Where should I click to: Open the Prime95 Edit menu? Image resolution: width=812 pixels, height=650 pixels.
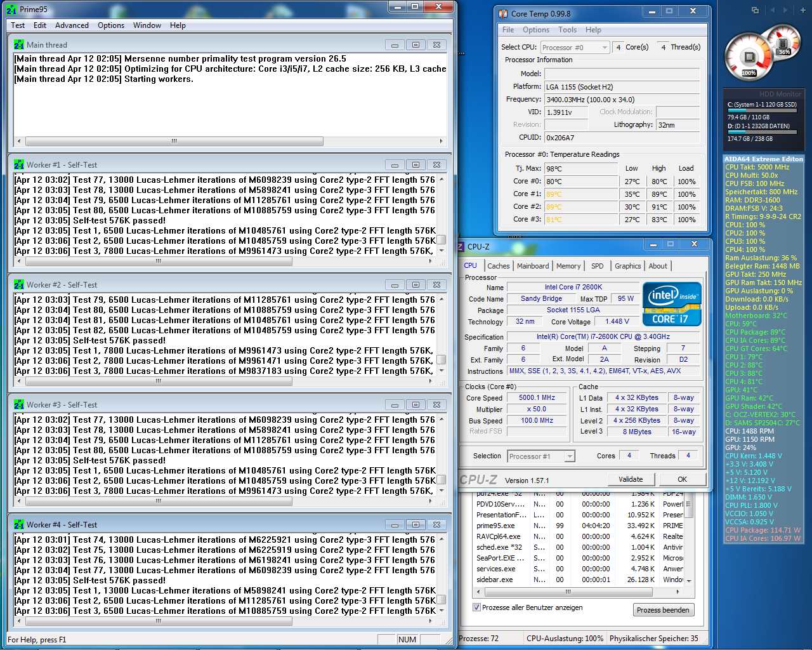pyautogui.click(x=40, y=25)
